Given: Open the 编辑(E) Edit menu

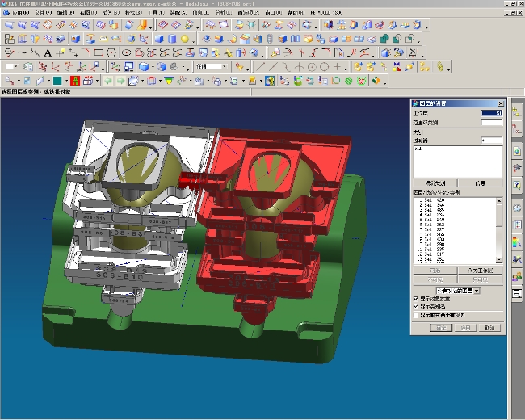Looking at the screenshot, I should [65, 13].
